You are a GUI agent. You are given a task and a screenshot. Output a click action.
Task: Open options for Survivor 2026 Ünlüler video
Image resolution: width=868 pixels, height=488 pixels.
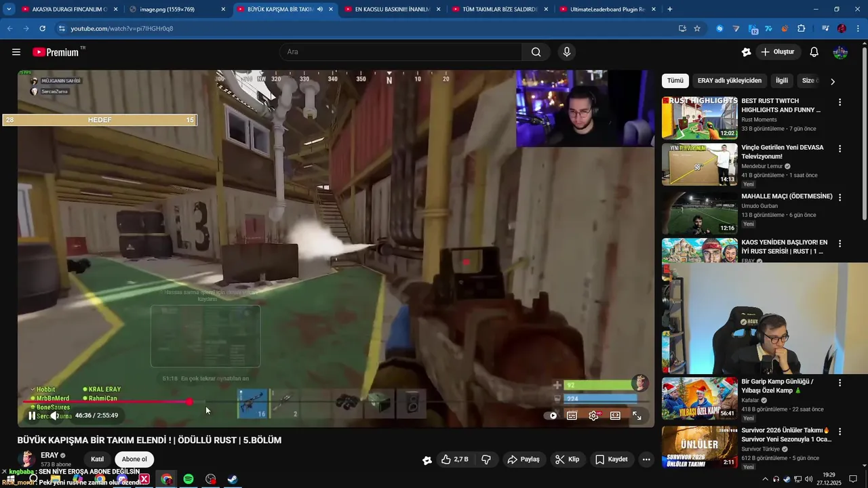(x=840, y=432)
